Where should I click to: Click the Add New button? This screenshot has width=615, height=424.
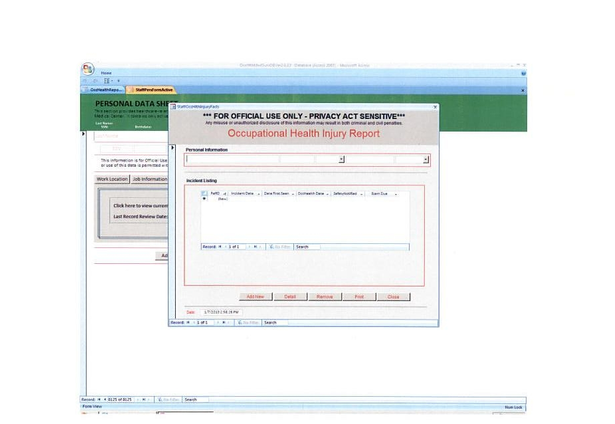pyautogui.click(x=255, y=297)
